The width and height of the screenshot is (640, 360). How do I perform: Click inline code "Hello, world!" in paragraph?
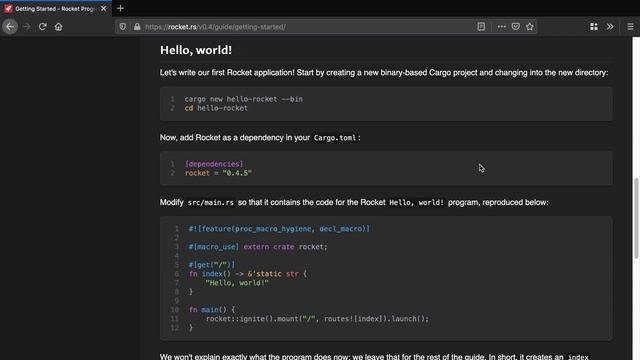click(416, 203)
